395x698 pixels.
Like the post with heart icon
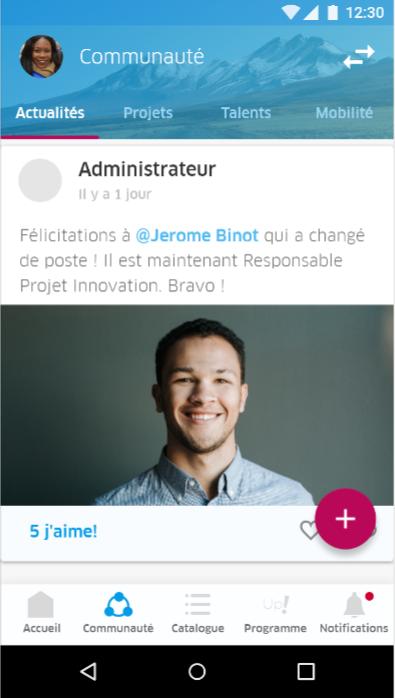click(309, 531)
